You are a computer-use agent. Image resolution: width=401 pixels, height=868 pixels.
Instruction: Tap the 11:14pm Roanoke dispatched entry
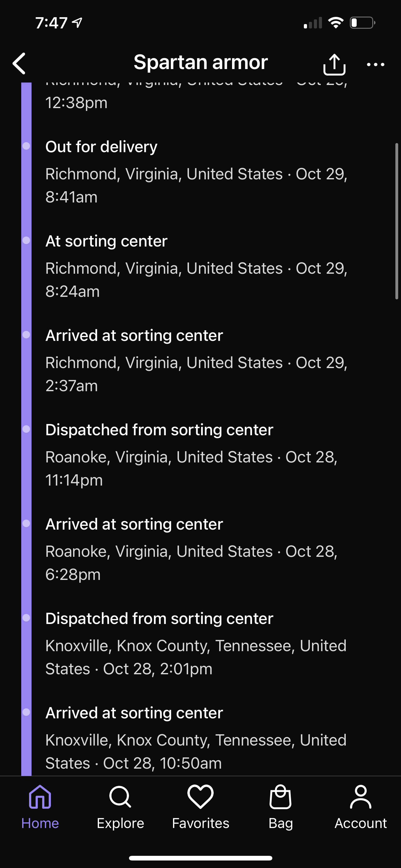(x=191, y=455)
